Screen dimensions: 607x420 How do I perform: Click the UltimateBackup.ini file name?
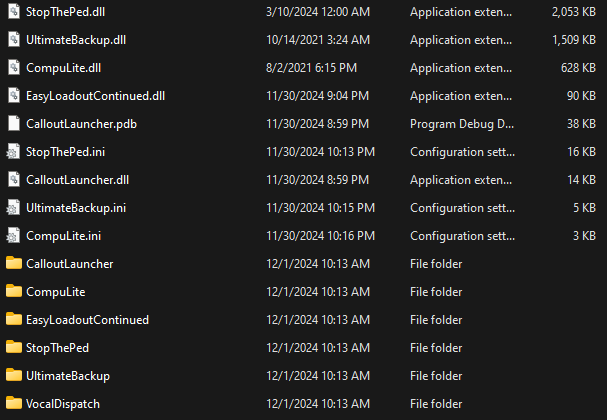coord(76,207)
